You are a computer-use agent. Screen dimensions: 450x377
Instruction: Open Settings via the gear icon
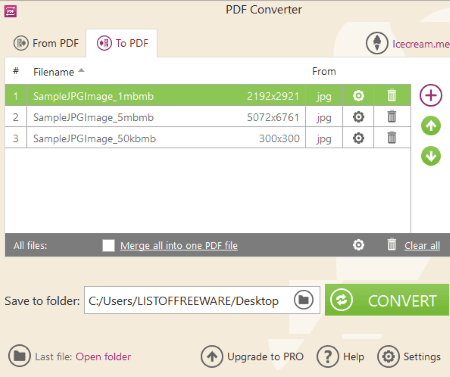(x=388, y=357)
